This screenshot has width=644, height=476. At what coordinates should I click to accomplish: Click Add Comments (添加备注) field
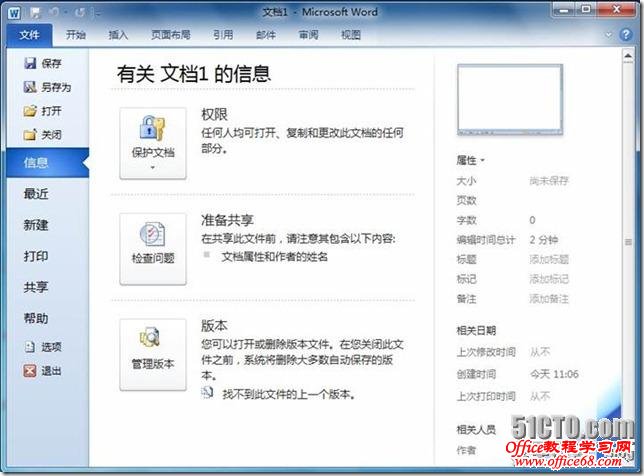[x=549, y=299]
